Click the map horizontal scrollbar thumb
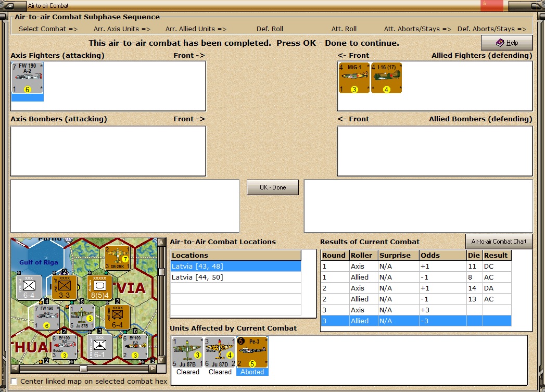Screen dimensions: 545x392 click(83, 368)
